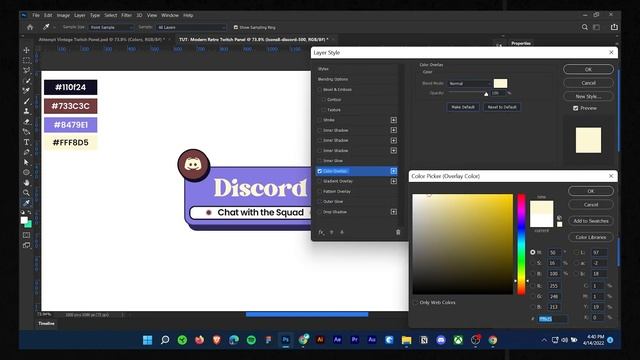Enable the Stroke effect checkbox
The image size is (640, 360).
point(320,120)
